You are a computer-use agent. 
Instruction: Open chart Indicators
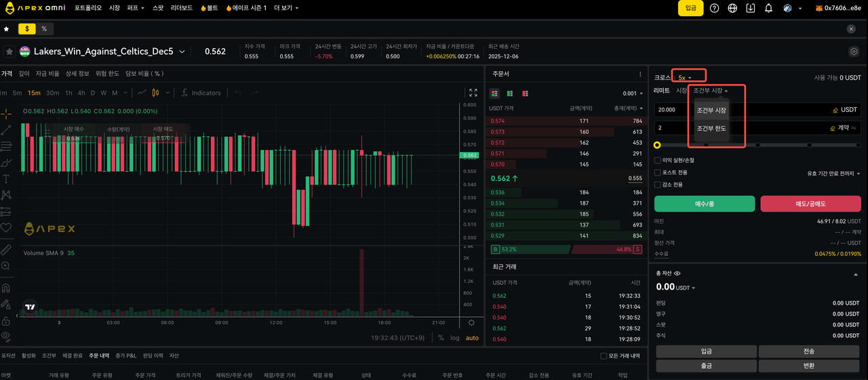point(201,93)
